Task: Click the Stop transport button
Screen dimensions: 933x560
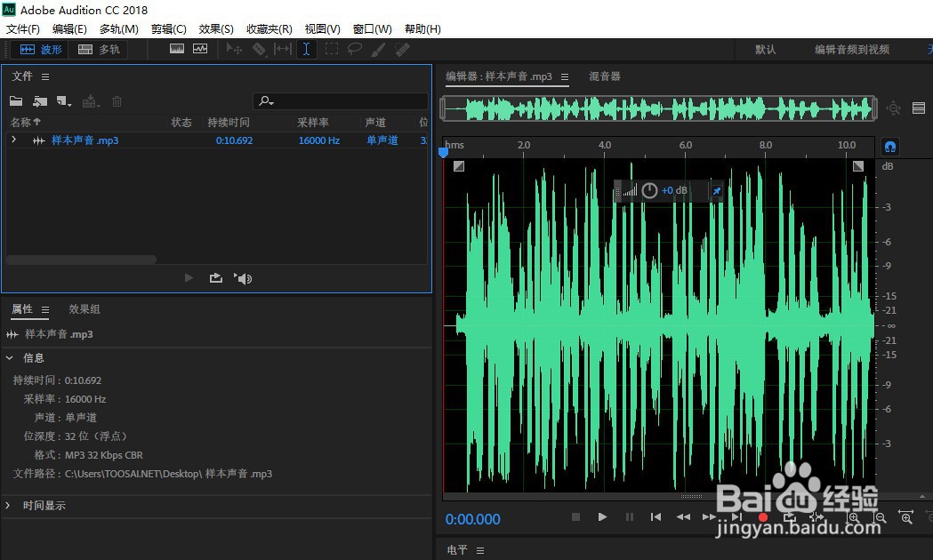Action: click(x=575, y=517)
